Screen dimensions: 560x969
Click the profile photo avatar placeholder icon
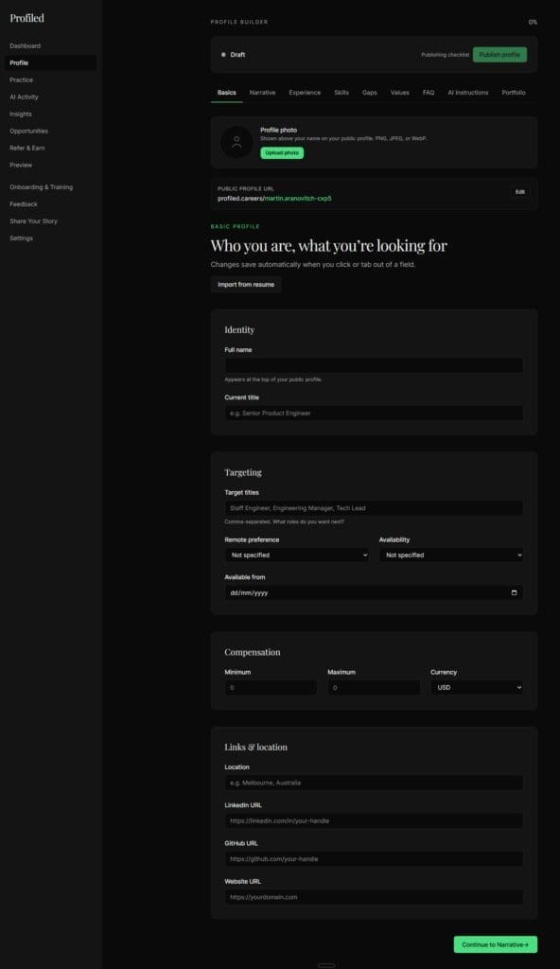pos(236,142)
